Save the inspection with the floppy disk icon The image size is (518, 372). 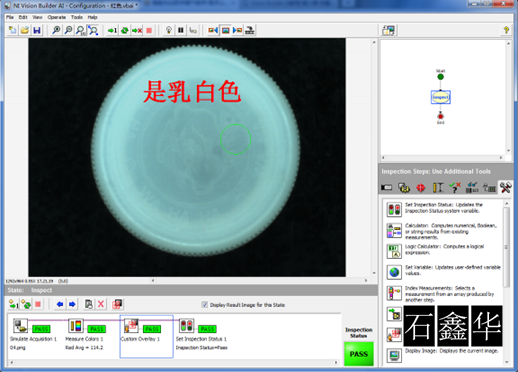click(37, 30)
